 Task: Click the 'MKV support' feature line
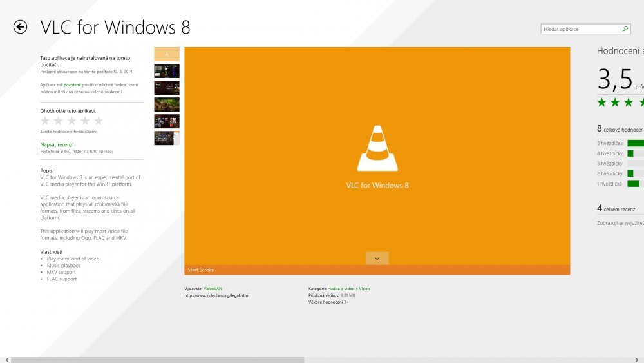point(61,272)
